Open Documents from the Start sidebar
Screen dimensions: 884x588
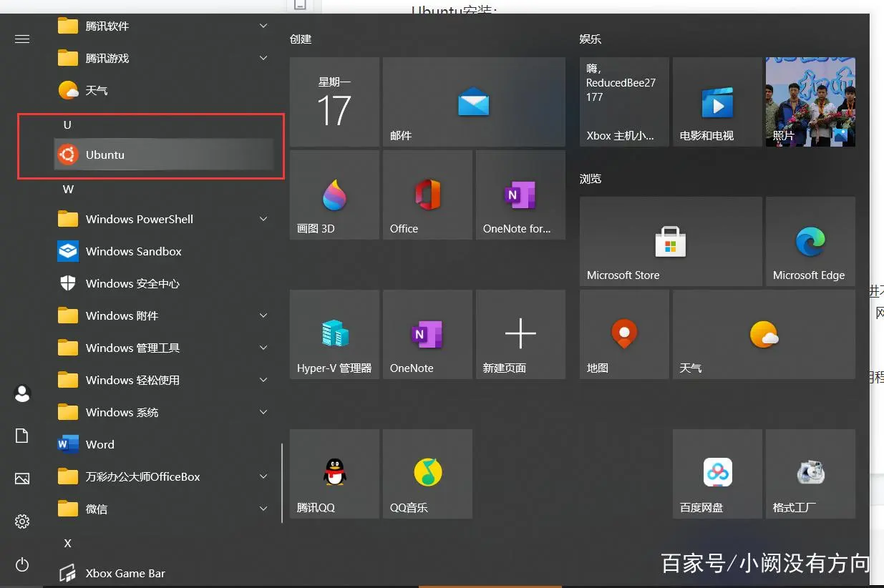(22, 436)
